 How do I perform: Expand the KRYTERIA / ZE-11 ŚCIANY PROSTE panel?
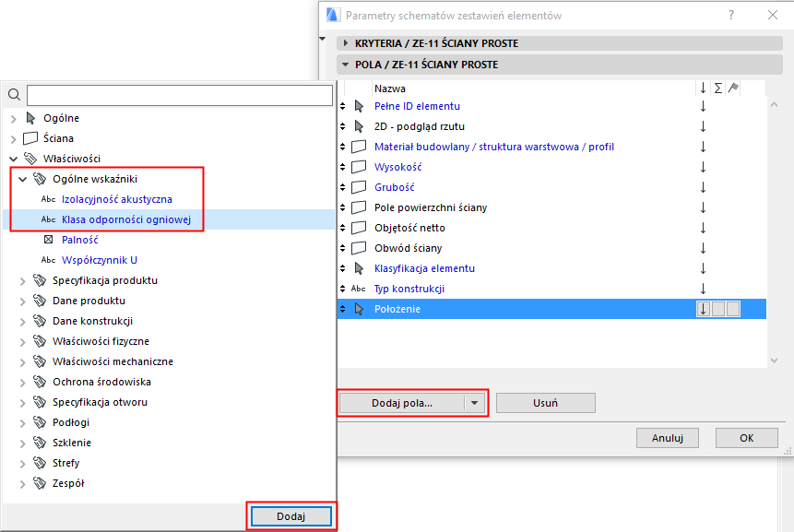tap(346, 43)
